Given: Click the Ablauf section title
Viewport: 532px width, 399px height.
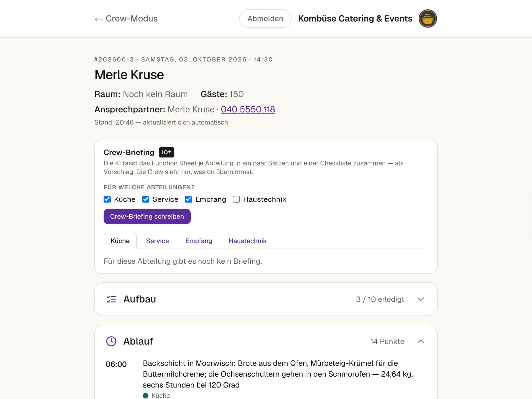Looking at the screenshot, I should pyautogui.click(x=138, y=341).
